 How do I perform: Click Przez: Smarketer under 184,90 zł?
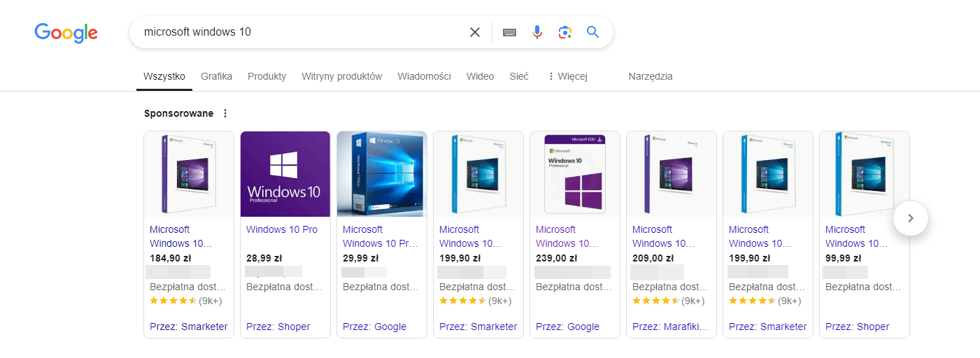pos(189,327)
